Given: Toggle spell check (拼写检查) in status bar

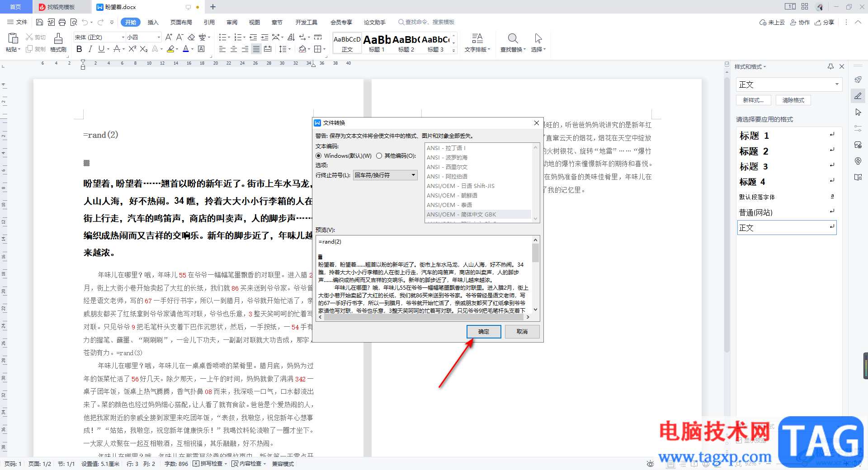Looking at the screenshot, I should [x=210, y=464].
